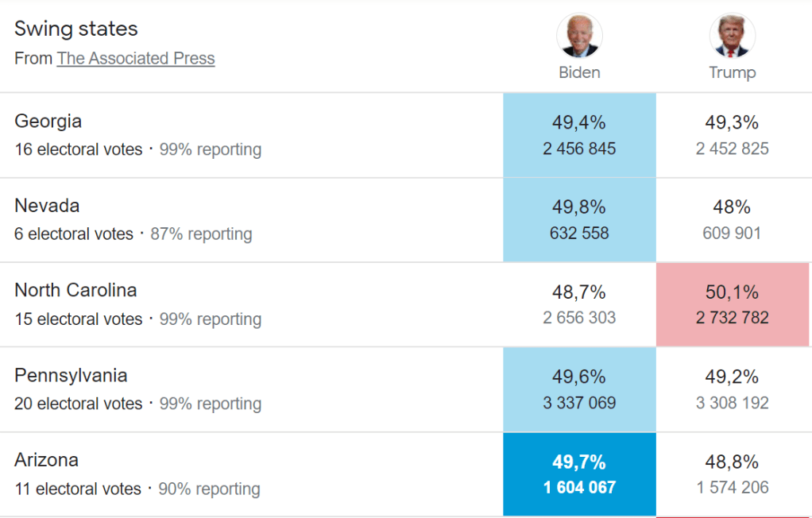The height and width of the screenshot is (518, 812).
Task: Click Trump's Georgia vote count 2 452 825
Action: (732, 149)
